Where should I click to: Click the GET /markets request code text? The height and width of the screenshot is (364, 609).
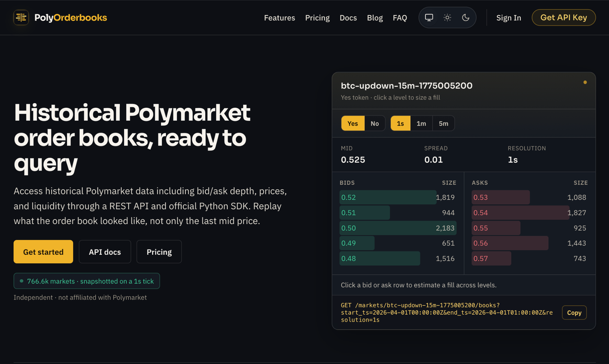(447, 313)
